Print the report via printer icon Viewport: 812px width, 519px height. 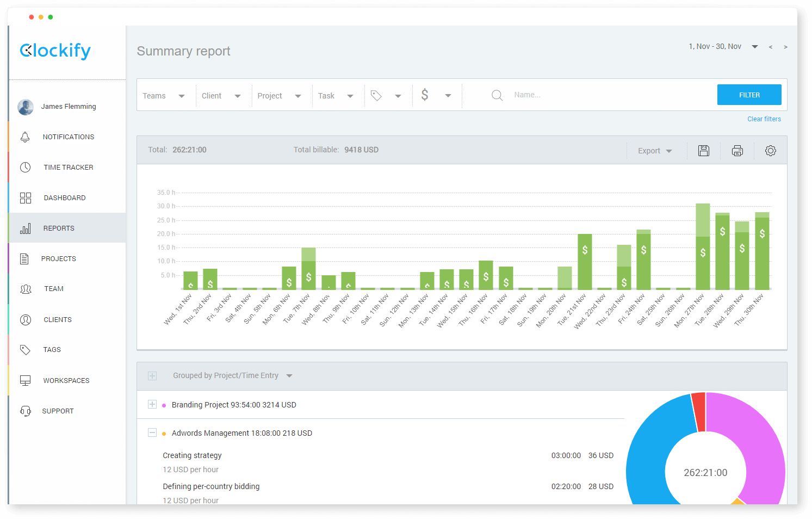[737, 151]
